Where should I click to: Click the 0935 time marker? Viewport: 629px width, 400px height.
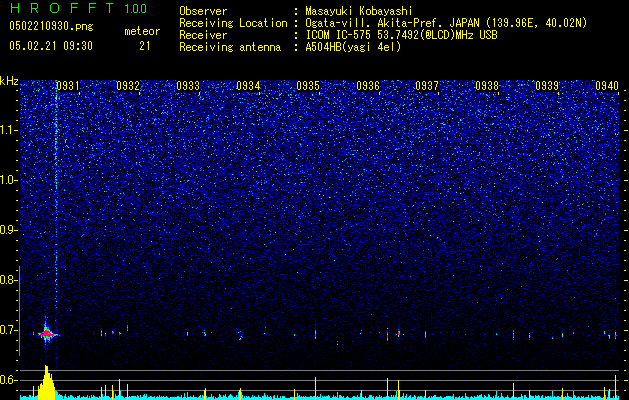(x=308, y=85)
